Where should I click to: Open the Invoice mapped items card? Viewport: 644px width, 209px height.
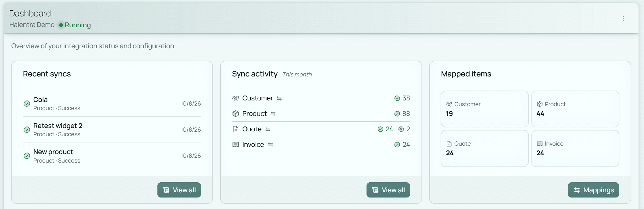coord(575,148)
